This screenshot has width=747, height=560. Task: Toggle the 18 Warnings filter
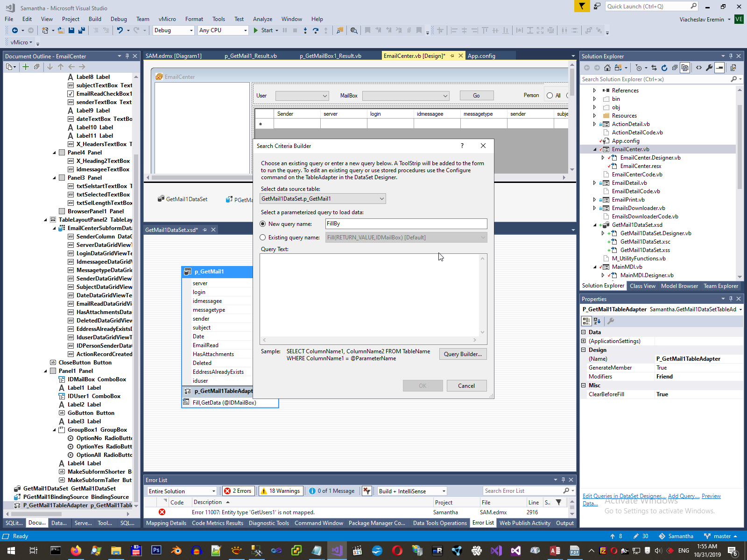(x=280, y=491)
